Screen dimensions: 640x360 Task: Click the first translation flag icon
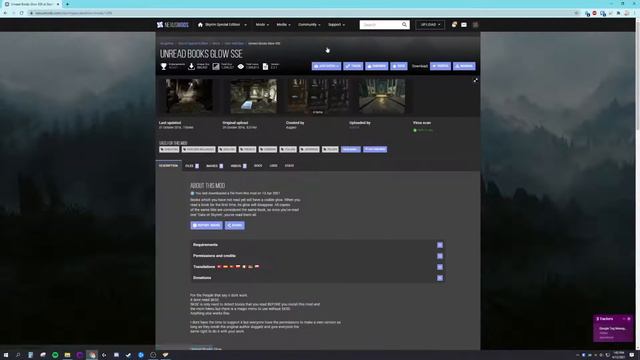[219, 267]
